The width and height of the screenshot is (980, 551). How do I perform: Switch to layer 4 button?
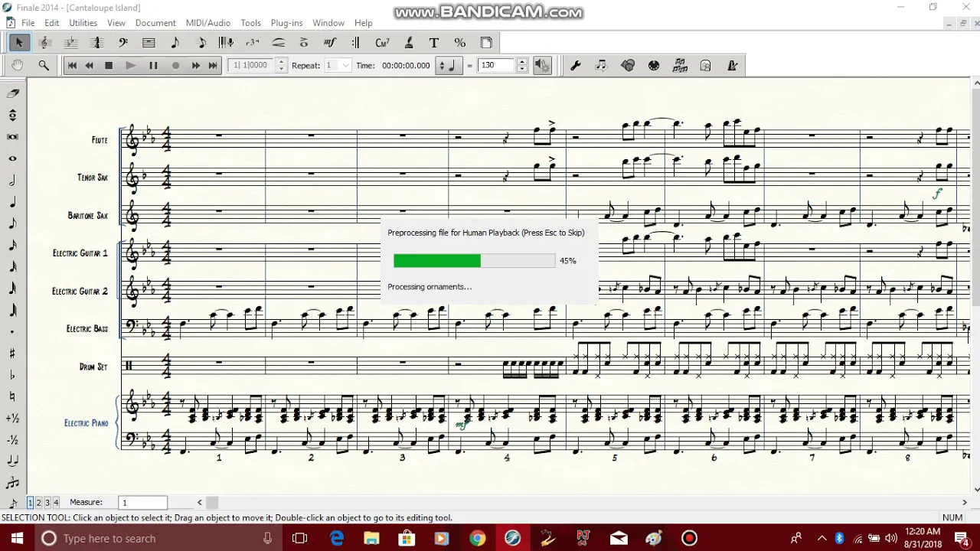click(x=56, y=503)
